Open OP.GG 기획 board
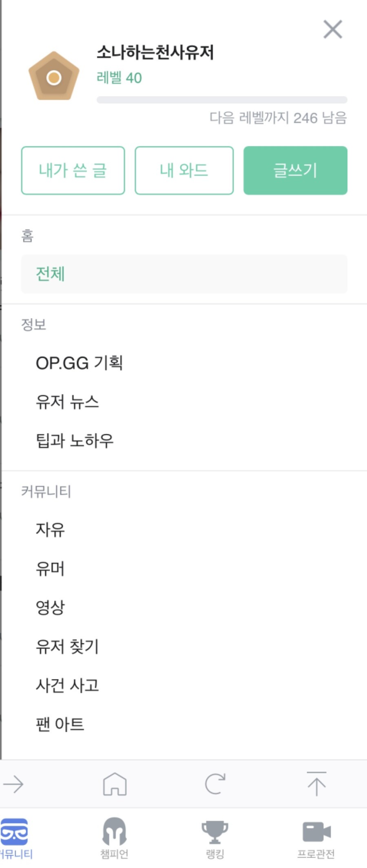The image size is (367, 868). pyautogui.click(x=80, y=363)
